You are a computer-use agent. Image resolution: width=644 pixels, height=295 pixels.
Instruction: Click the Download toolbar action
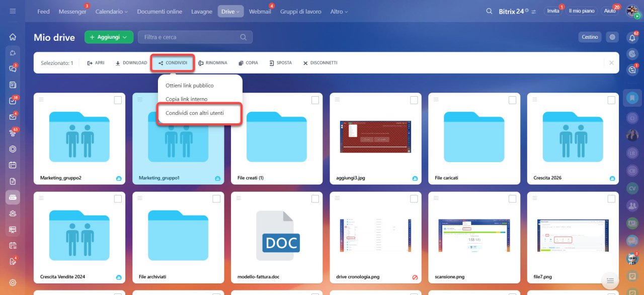[131, 63]
